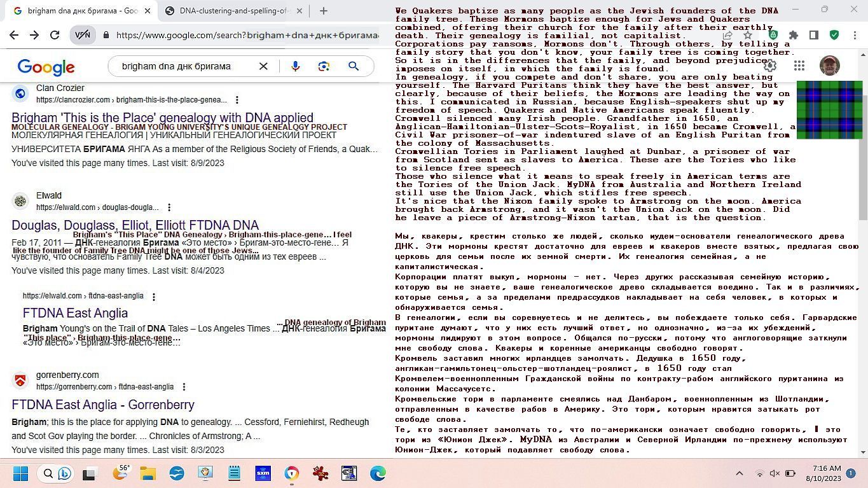Submit search with blue magnifier icon

click(x=354, y=66)
